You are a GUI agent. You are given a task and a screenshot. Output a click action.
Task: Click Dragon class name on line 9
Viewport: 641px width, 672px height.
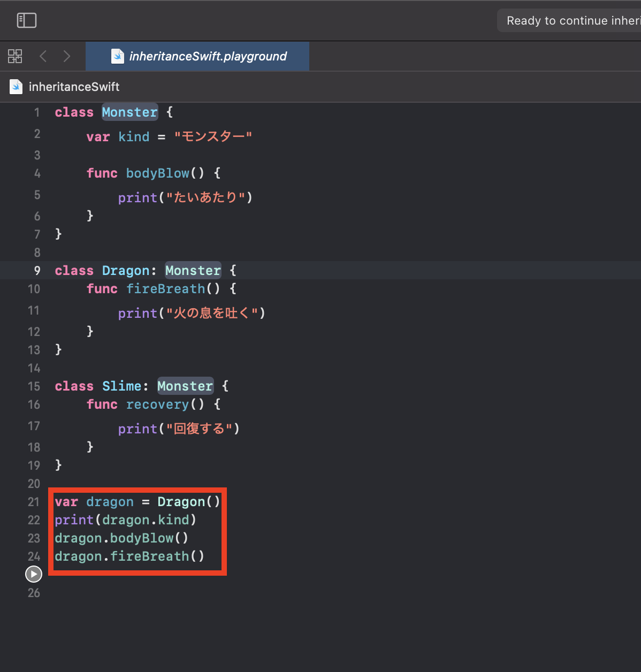126,271
